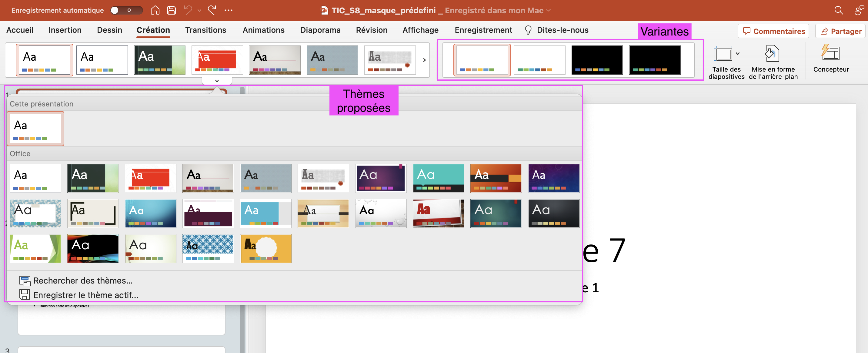The width and height of the screenshot is (868, 353).
Task: Switch to the Insertion tab
Action: pos(65,30)
